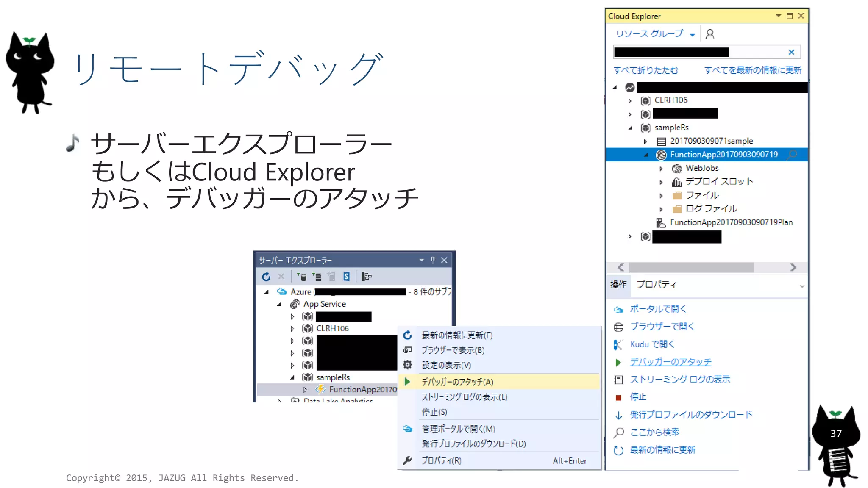Click the ブラウザーで開く link
The height and width of the screenshot is (488, 868).
coord(662,327)
